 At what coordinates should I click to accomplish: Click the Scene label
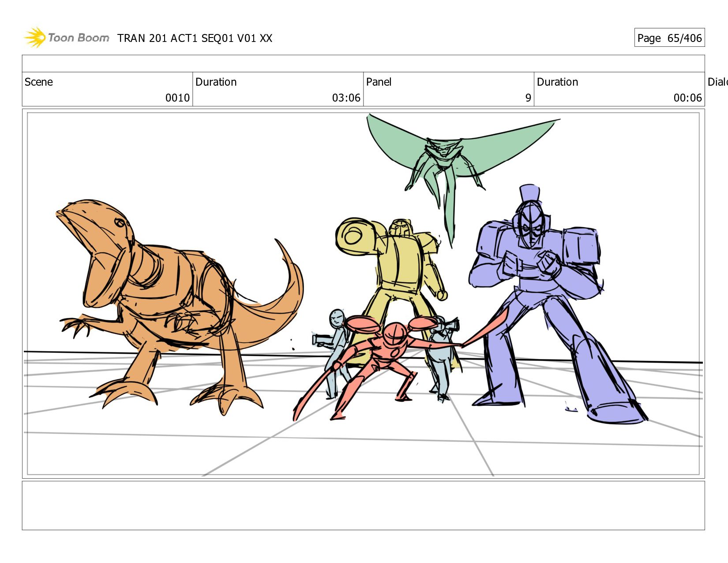[x=39, y=82]
